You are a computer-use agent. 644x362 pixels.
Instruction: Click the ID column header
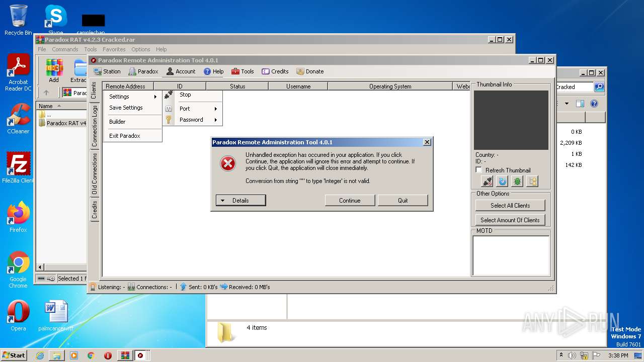click(x=180, y=86)
